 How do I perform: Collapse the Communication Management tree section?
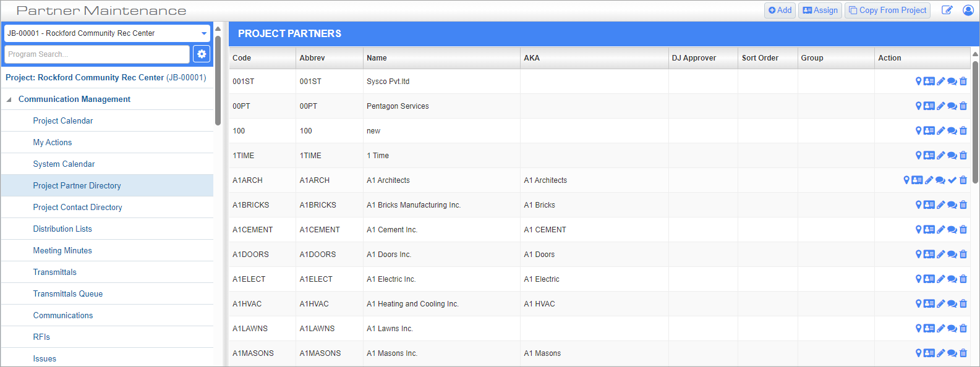[9, 99]
